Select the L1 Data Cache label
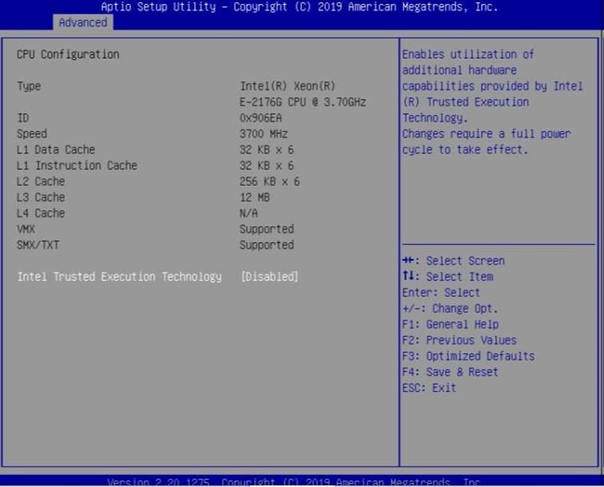604x487 pixels. coord(56,149)
